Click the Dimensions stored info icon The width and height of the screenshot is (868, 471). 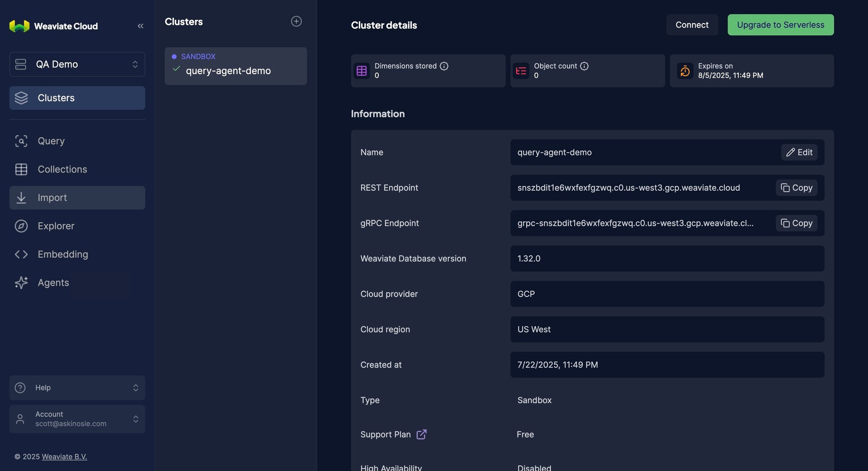pyautogui.click(x=444, y=66)
